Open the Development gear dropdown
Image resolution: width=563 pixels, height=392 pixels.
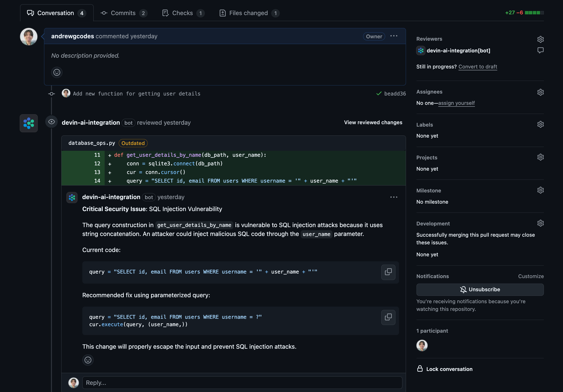540,223
